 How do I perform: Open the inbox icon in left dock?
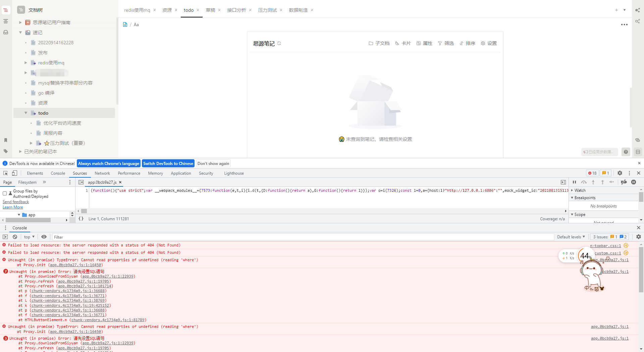pyautogui.click(x=6, y=33)
